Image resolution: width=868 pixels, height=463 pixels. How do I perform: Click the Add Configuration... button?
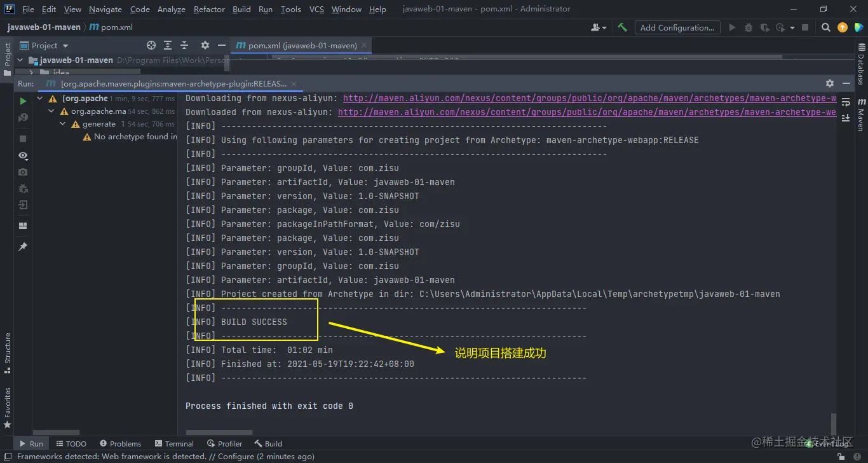point(677,27)
